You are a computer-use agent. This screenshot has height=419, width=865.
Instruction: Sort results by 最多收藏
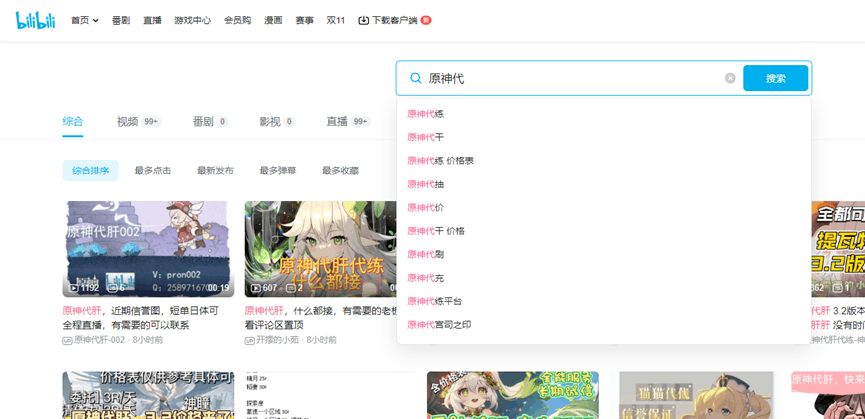coord(340,171)
